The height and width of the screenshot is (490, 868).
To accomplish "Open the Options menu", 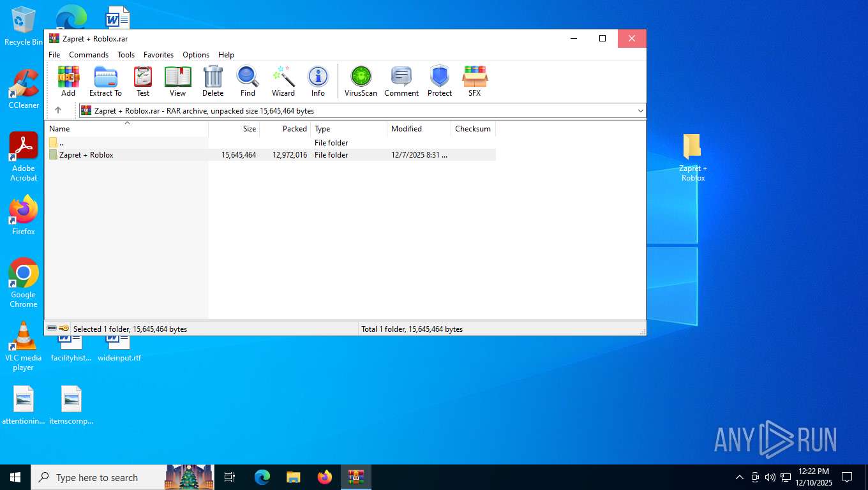I will [196, 55].
